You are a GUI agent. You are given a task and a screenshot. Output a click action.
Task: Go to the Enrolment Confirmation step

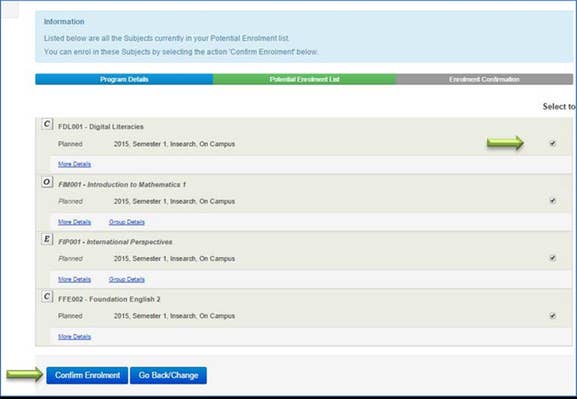485,79
